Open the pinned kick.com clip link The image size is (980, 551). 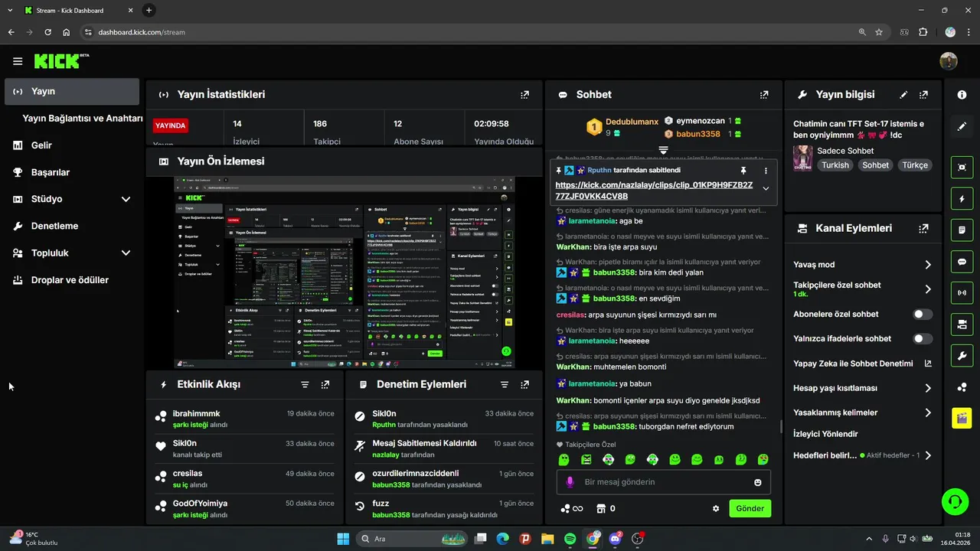(x=654, y=191)
